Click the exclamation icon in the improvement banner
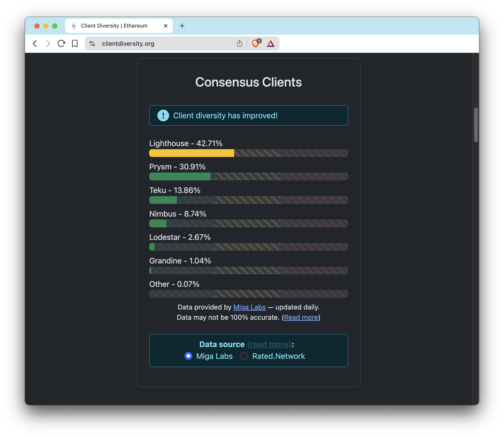 pos(163,115)
